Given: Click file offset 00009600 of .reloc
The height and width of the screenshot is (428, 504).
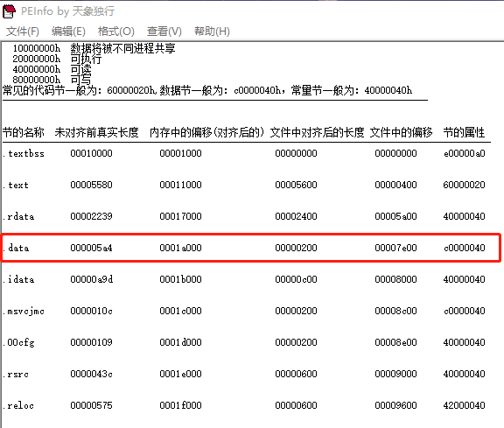Looking at the screenshot, I should pyautogui.click(x=395, y=405).
